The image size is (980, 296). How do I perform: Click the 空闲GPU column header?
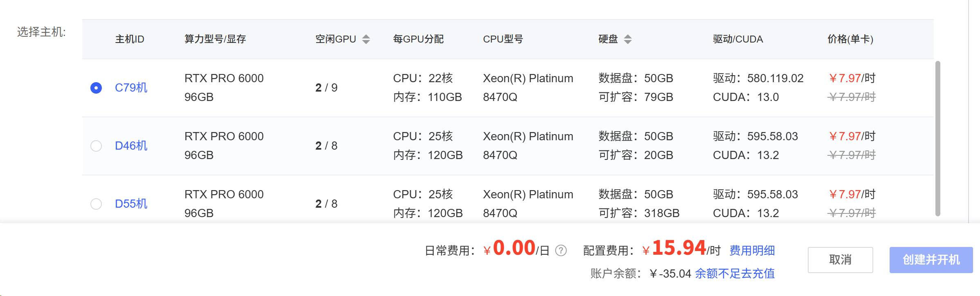[x=336, y=39]
